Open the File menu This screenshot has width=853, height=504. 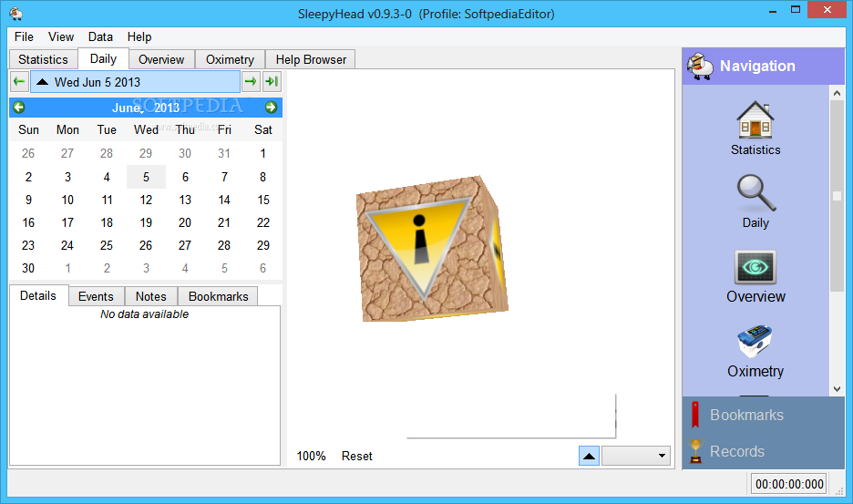click(x=24, y=36)
